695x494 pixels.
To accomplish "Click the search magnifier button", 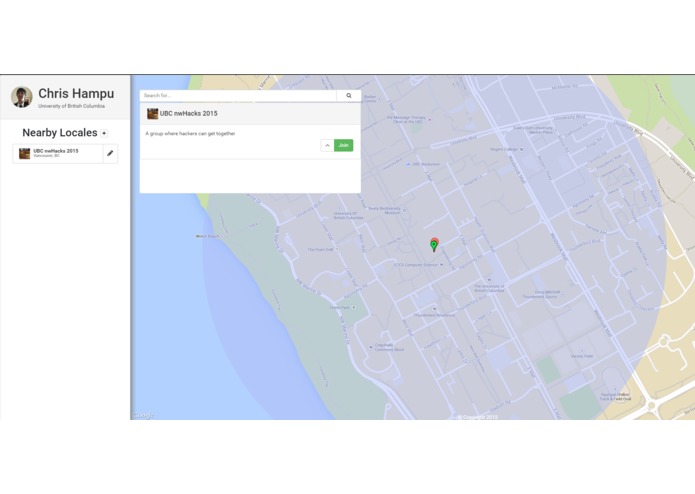I will click(x=349, y=95).
